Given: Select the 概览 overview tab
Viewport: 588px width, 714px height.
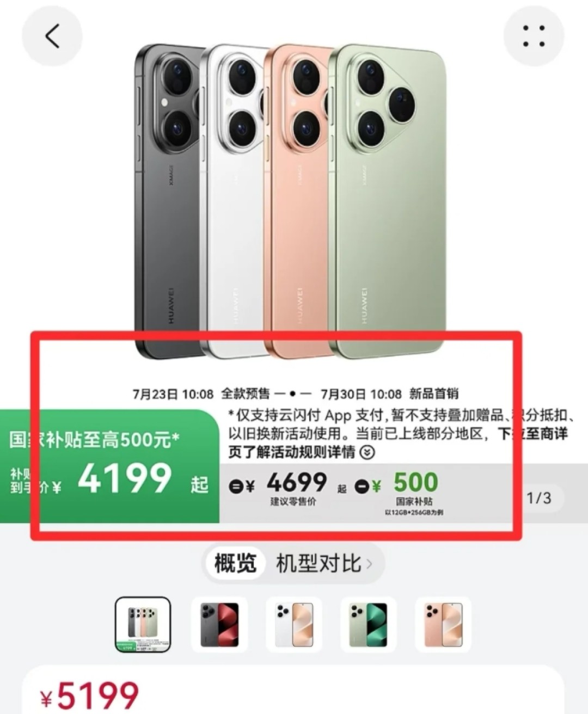Looking at the screenshot, I should click(x=235, y=563).
